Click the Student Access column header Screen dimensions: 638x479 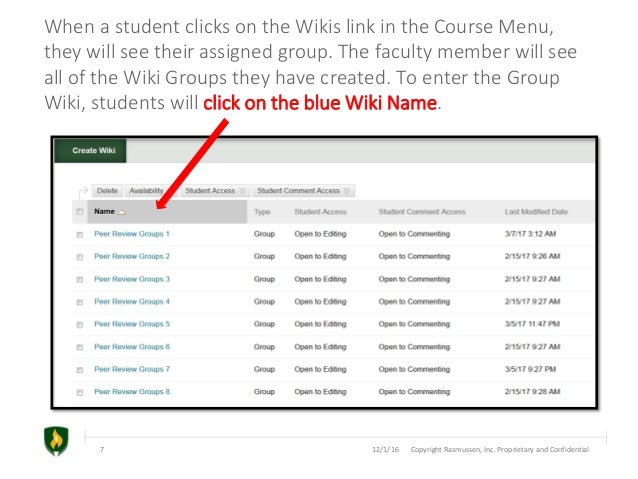point(320,212)
